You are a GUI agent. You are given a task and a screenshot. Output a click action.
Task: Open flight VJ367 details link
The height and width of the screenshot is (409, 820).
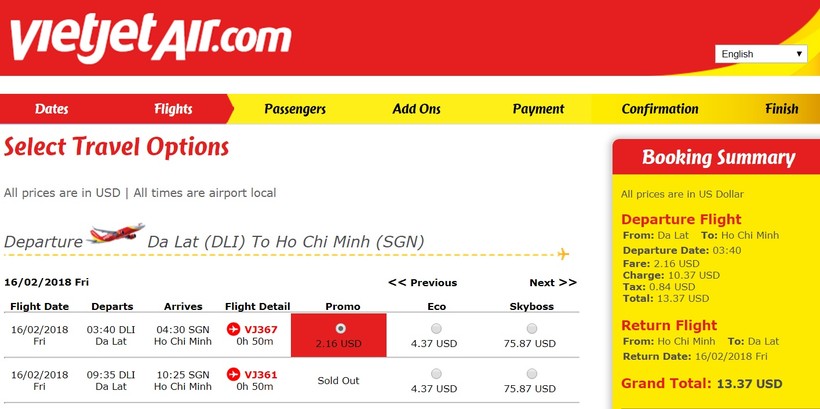click(x=261, y=329)
